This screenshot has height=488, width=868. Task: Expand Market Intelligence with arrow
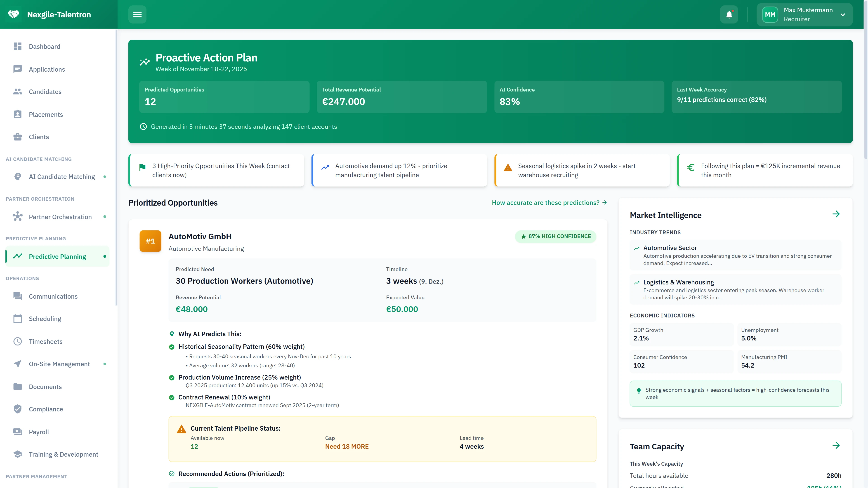coord(836,214)
